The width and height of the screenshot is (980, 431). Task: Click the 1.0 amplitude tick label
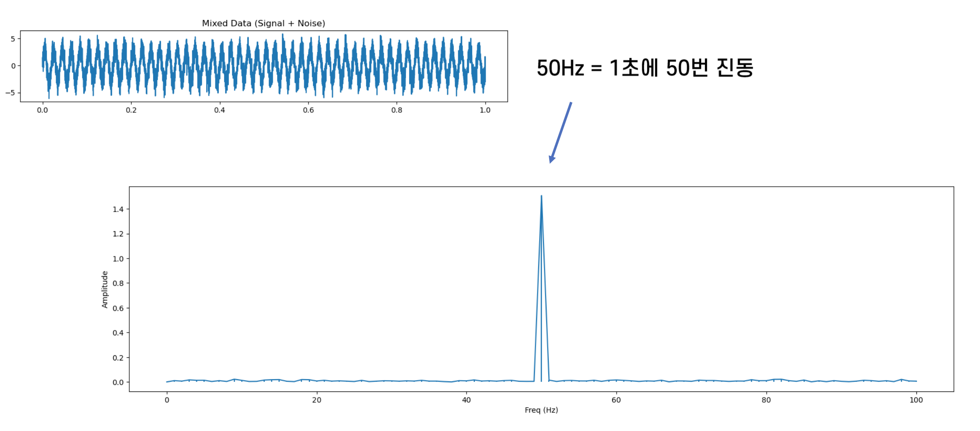coord(118,259)
